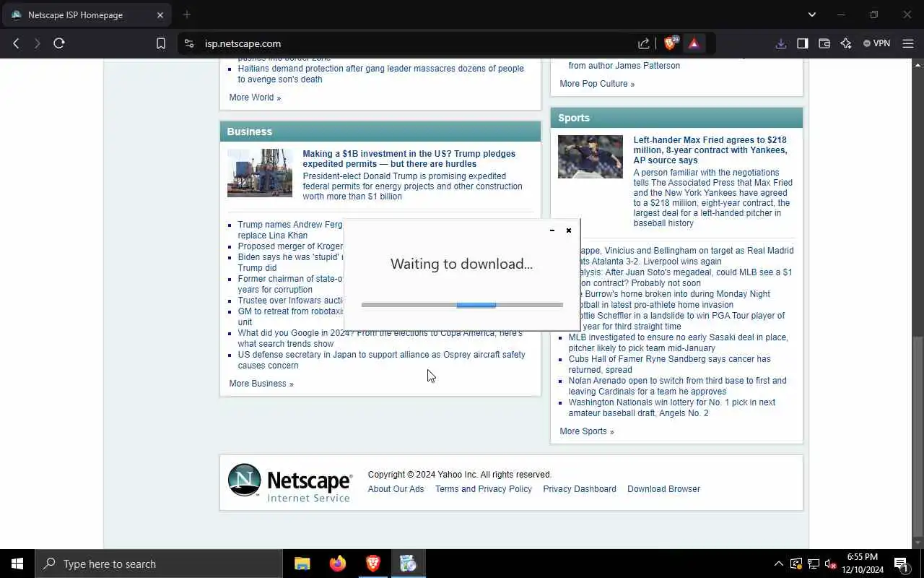Click the VPN button in the toolbar
The height and width of the screenshot is (578, 924).
coord(877,43)
